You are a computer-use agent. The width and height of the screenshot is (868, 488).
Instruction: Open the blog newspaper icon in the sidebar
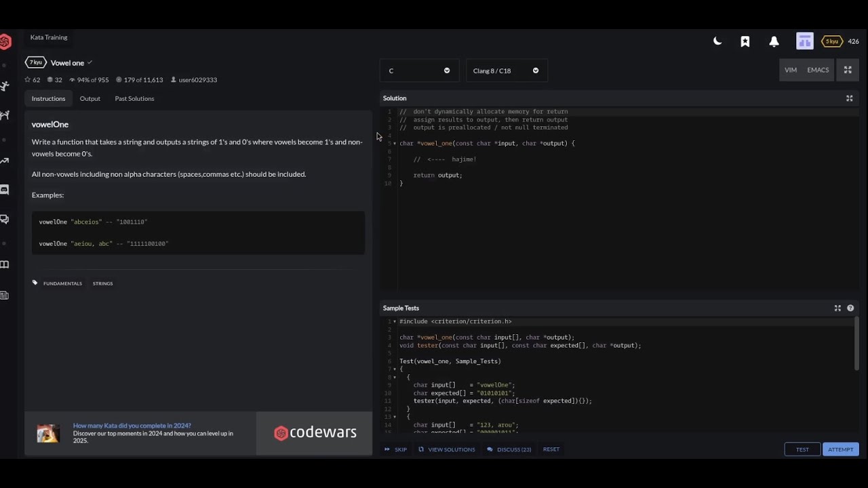[4, 295]
